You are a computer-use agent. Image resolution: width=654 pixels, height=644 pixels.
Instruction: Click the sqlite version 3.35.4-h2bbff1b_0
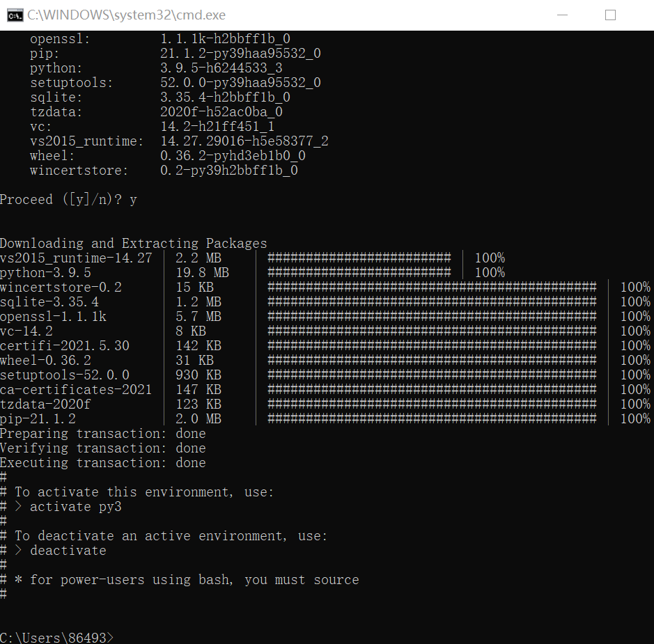pyautogui.click(x=225, y=97)
